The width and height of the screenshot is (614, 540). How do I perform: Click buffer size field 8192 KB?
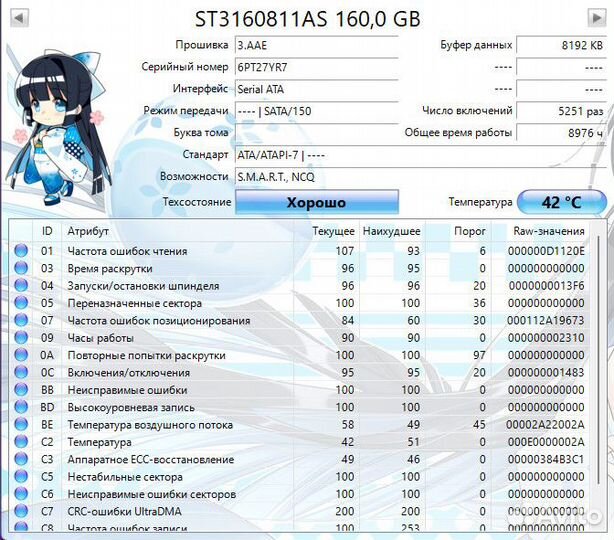562,45
